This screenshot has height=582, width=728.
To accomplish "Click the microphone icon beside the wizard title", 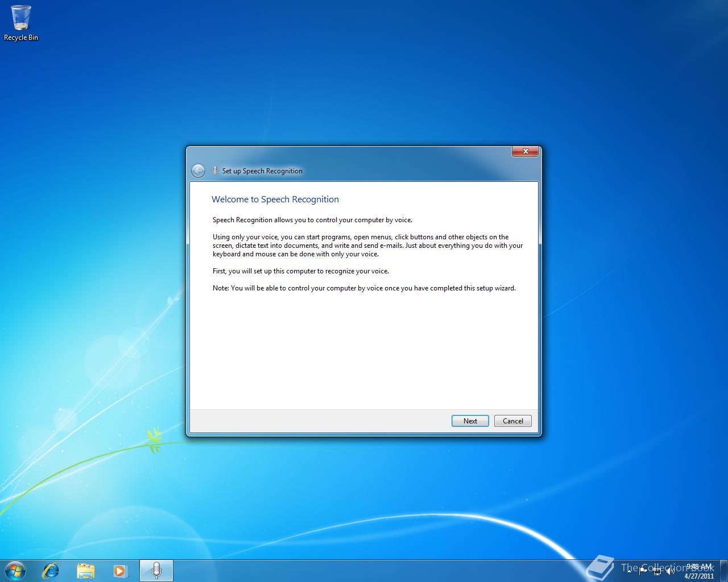I will (214, 171).
